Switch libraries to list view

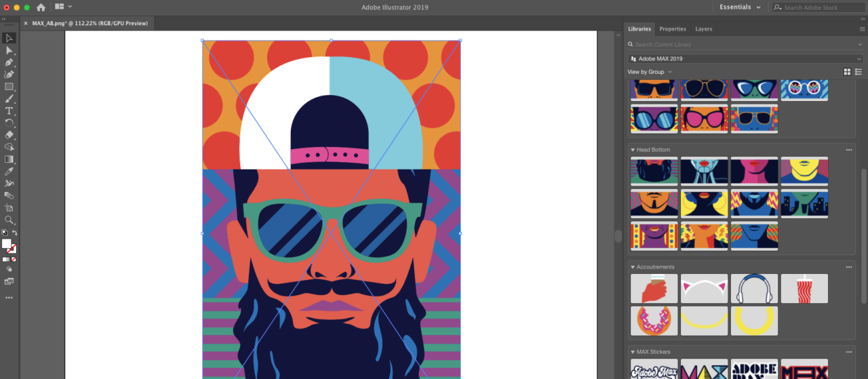(x=859, y=72)
